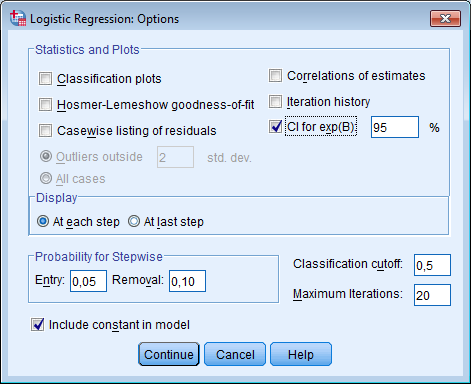The height and width of the screenshot is (385, 471).
Task: Close the Options dialog window
Action: (x=445, y=18)
